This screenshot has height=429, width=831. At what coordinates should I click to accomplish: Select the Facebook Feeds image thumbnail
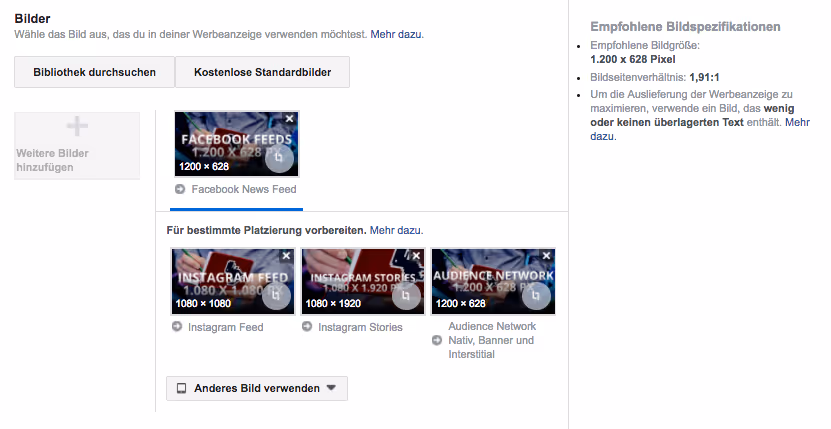tap(237, 144)
